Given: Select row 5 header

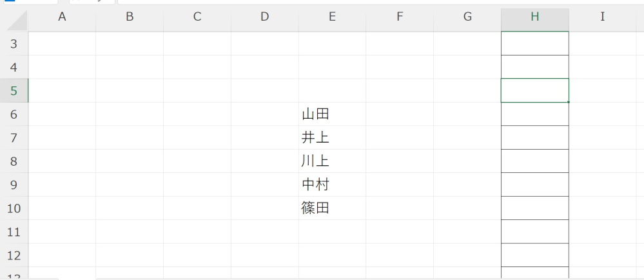Looking at the screenshot, I should pos(14,91).
